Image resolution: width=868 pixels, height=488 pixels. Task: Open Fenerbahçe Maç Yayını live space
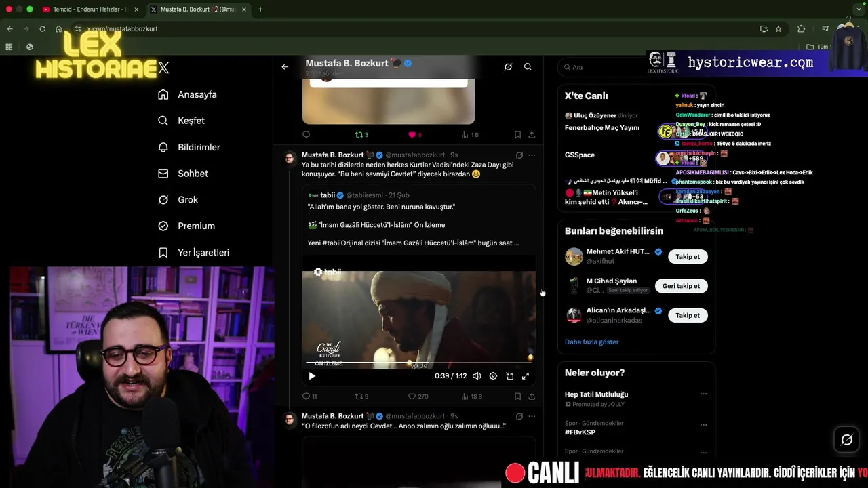(x=602, y=127)
